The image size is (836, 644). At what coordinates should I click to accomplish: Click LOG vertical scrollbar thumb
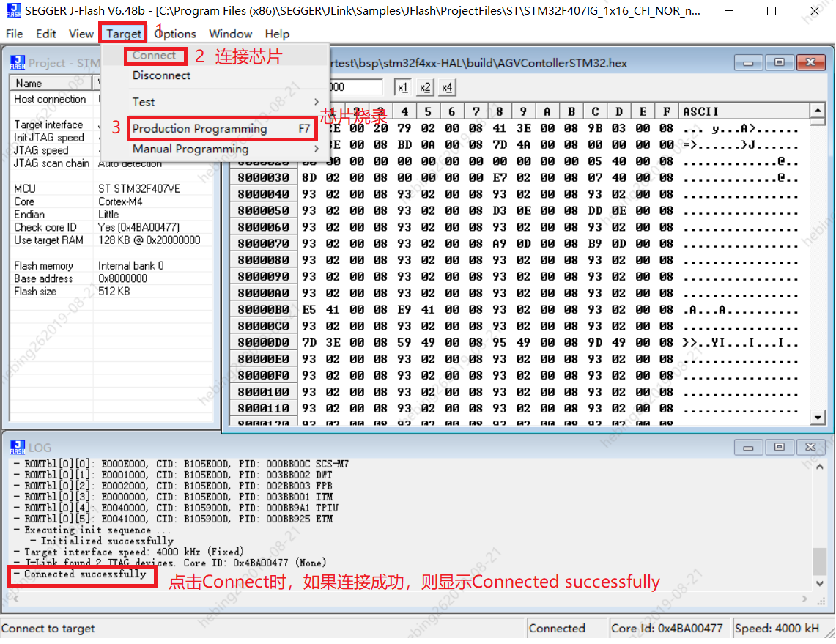819,560
